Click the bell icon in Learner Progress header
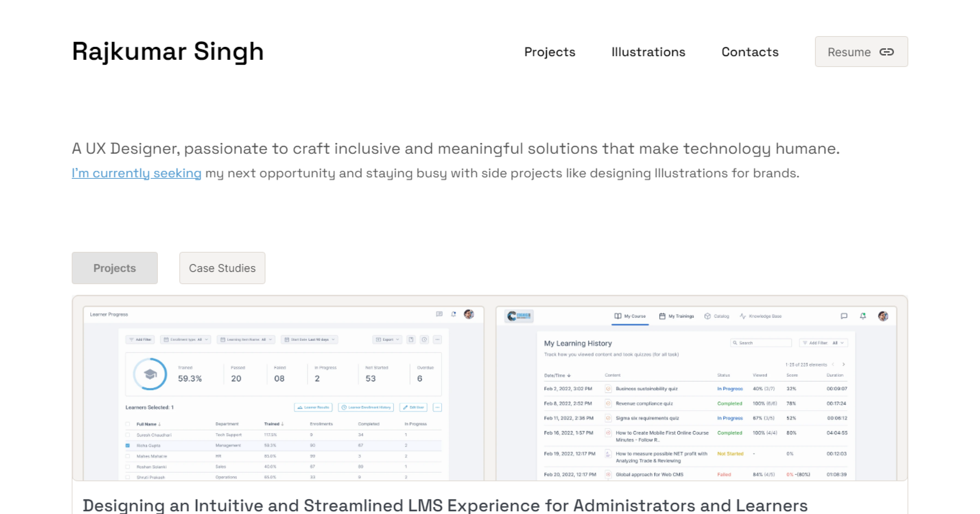Viewport: 980px width, 514px height. point(453,314)
